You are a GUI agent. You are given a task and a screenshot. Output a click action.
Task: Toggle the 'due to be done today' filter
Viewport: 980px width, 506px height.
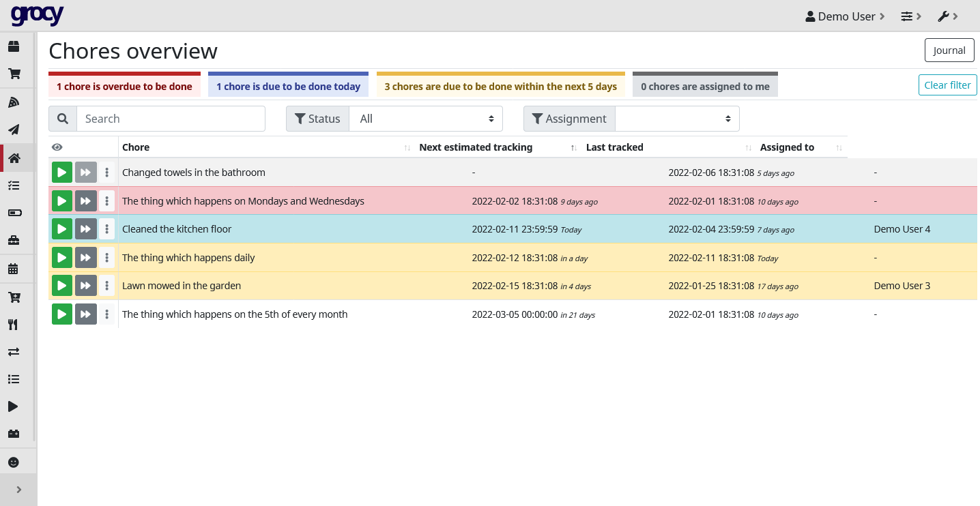click(288, 87)
